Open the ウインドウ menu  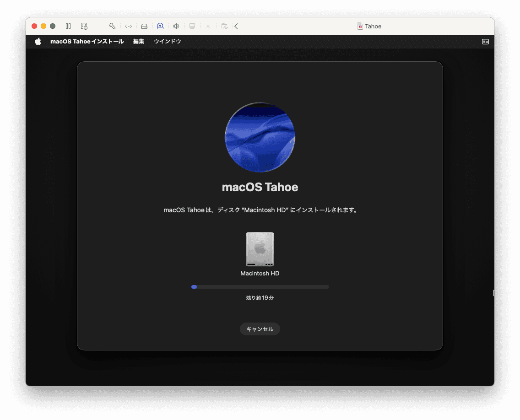click(x=168, y=41)
